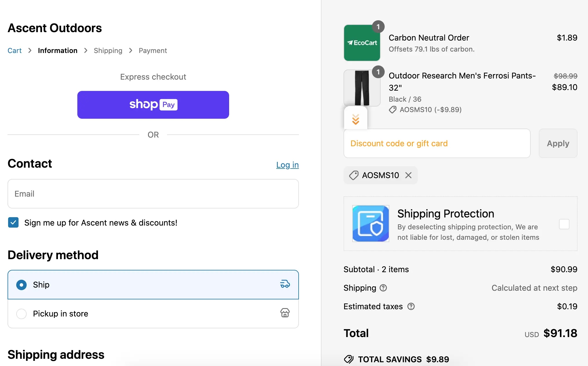Viewport: 588px width, 366px height.
Task: Remove the AOSMS10 discount code
Action: [408, 175]
